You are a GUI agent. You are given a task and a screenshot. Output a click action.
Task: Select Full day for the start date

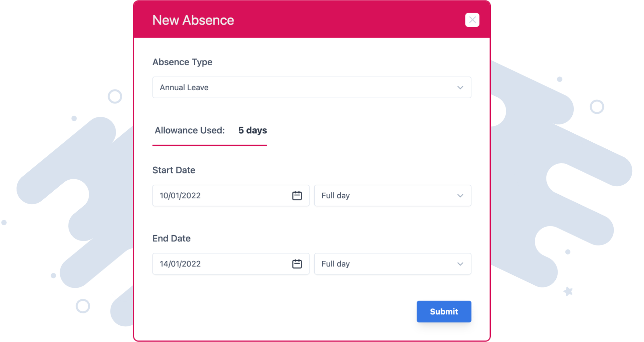(335, 196)
